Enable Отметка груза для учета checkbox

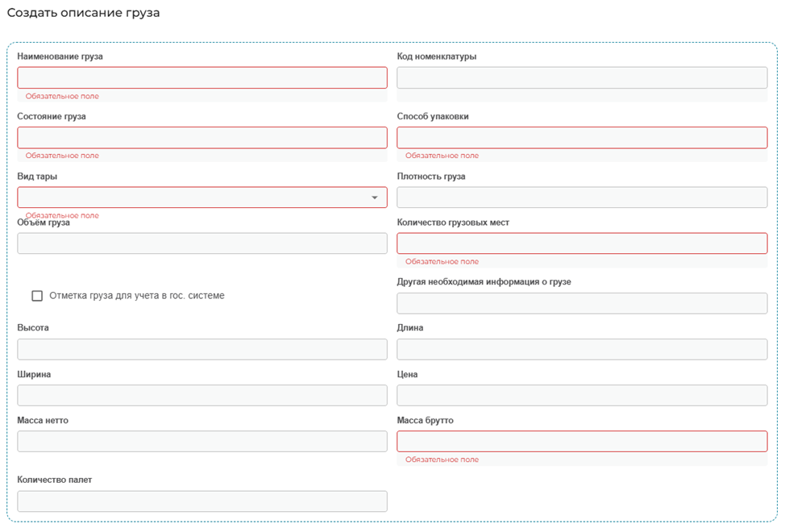point(37,296)
